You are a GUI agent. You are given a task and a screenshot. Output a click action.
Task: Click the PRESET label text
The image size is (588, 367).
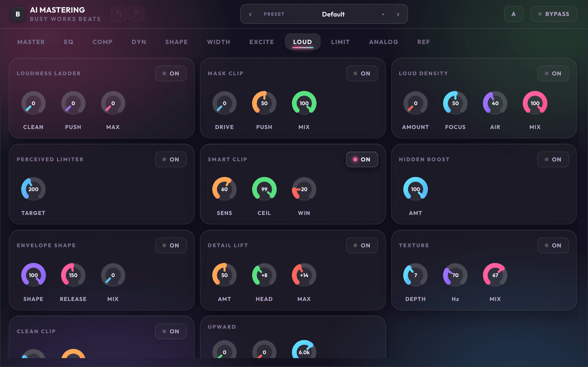pyautogui.click(x=274, y=14)
